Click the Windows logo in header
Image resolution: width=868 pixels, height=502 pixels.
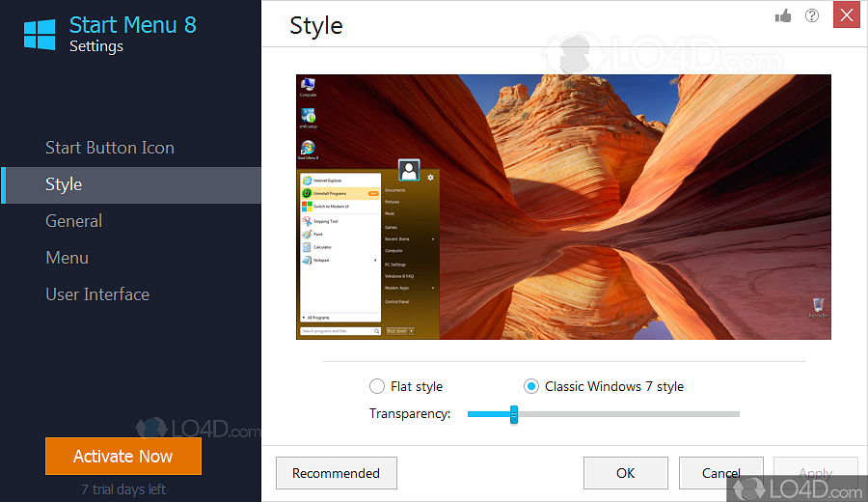(x=40, y=35)
